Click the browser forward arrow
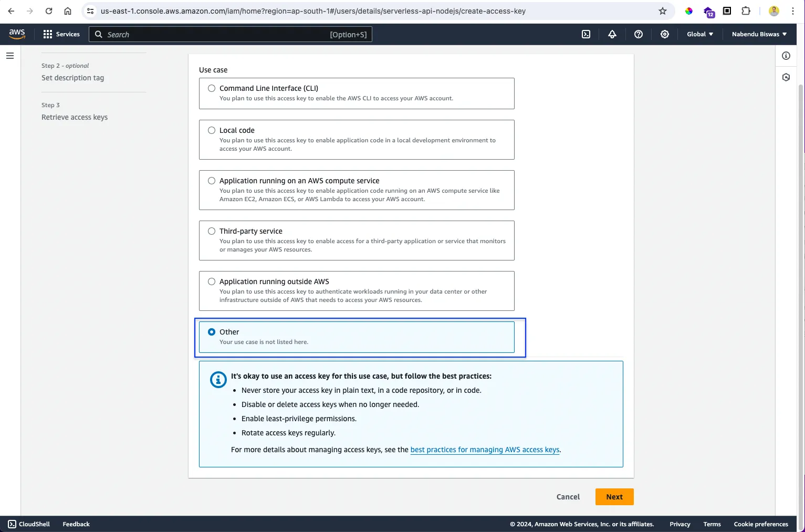 30,11
